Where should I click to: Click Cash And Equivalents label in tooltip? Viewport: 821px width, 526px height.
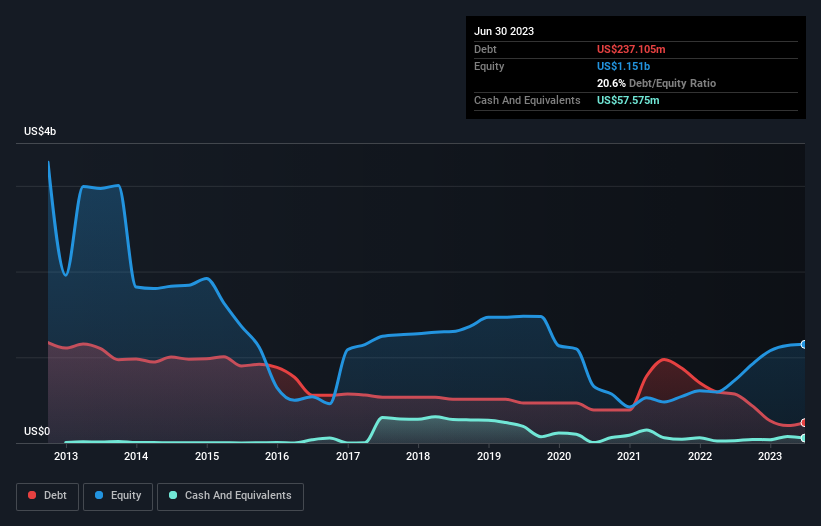coord(527,100)
